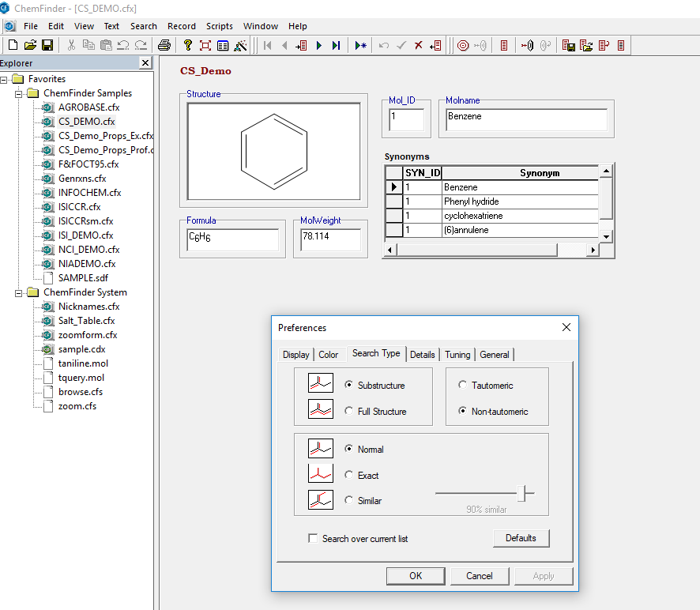
Task: Click Cancel in the Preferences dialog
Action: click(480, 575)
